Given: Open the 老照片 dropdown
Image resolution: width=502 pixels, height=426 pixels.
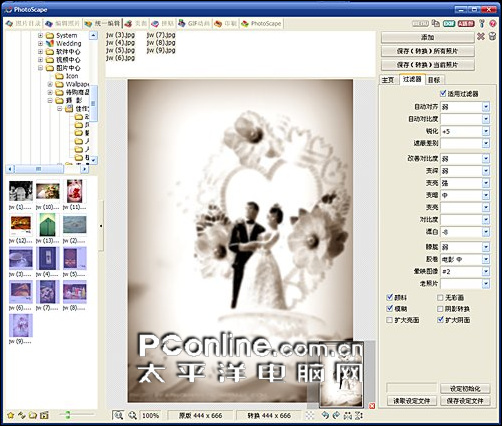Looking at the screenshot, I should pos(486,284).
